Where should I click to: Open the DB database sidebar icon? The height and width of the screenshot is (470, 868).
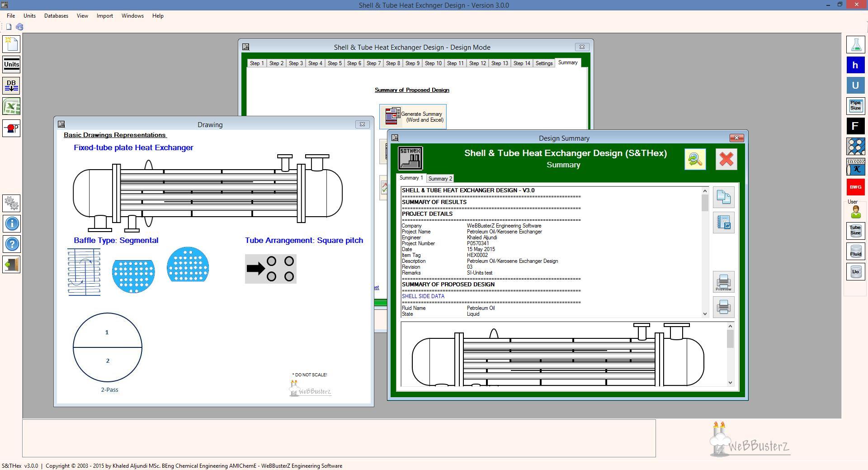click(11, 85)
